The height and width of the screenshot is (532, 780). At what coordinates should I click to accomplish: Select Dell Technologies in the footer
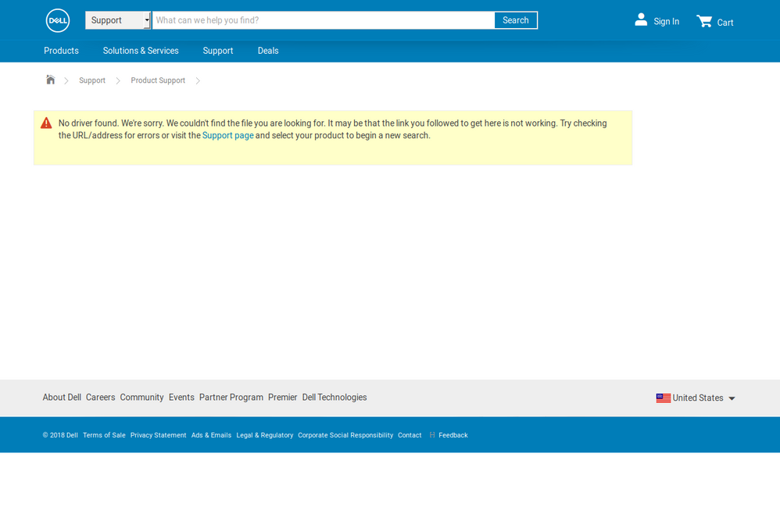(x=335, y=397)
